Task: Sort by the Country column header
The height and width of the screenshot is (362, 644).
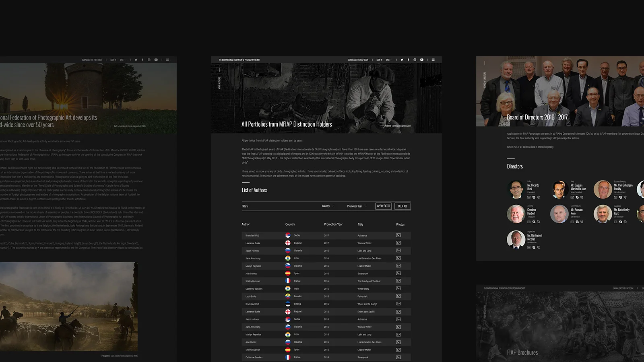Action: pyautogui.click(x=290, y=224)
